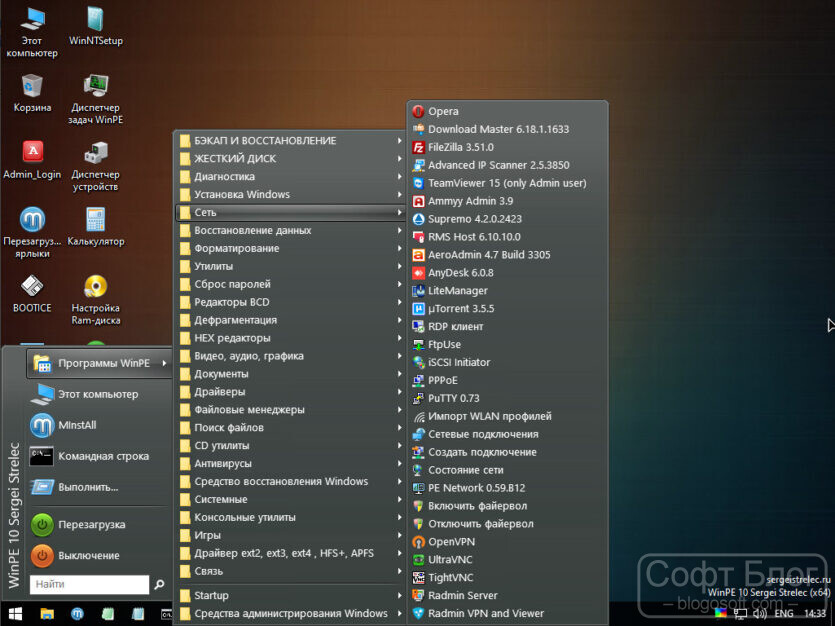This screenshot has height=626, width=835.
Task: Open RDP клиент
Action: [x=507, y=327]
